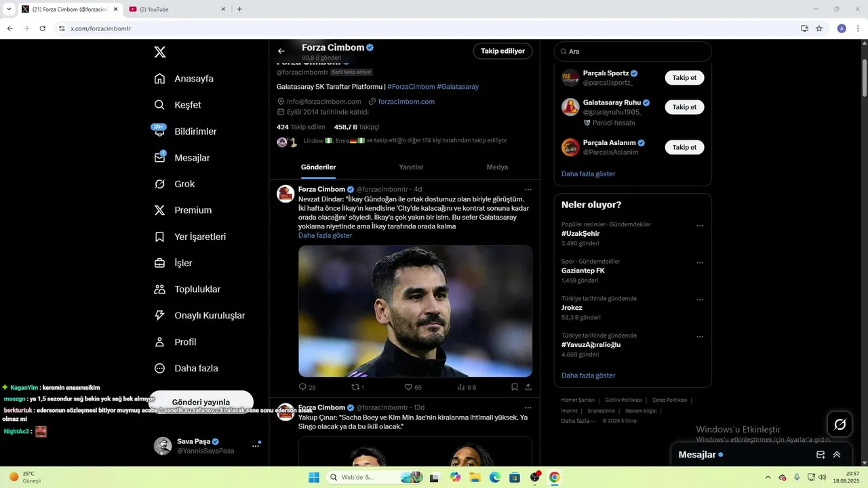Open Premium page

pyautogui.click(x=183, y=210)
